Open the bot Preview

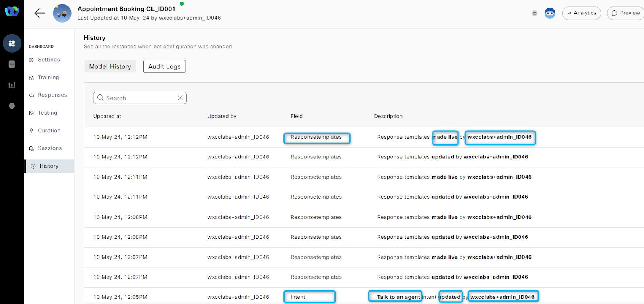pyautogui.click(x=625, y=13)
